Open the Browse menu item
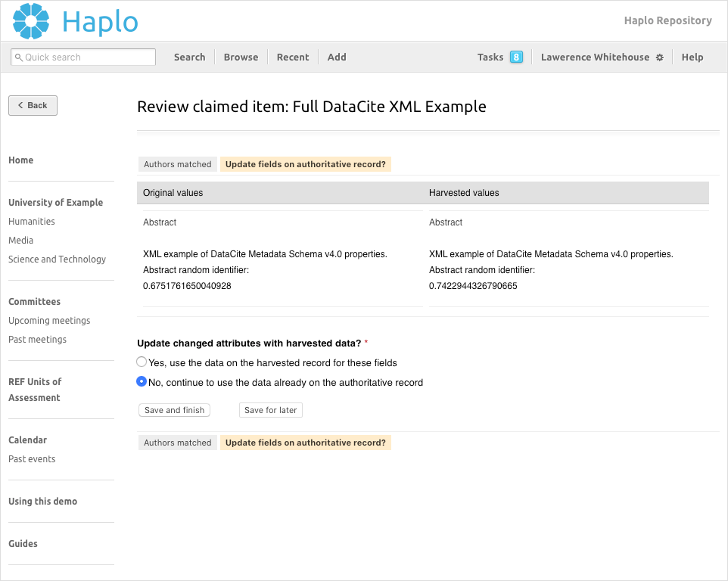This screenshot has height=581, width=728. (240, 57)
